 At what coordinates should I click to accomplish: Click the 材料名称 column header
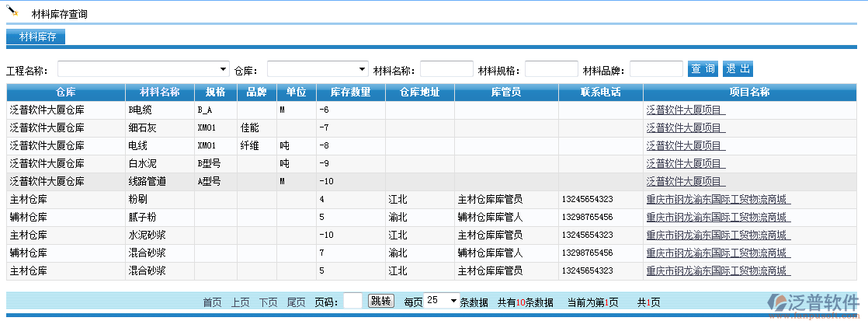pyautogui.click(x=159, y=92)
